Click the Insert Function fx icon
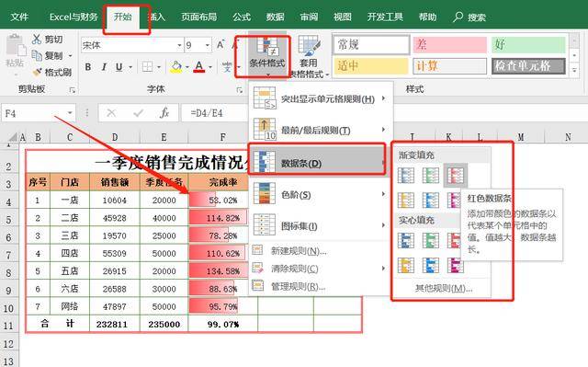Image resolution: width=588 pixels, height=367 pixels. pyautogui.click(x=164, y=113)
